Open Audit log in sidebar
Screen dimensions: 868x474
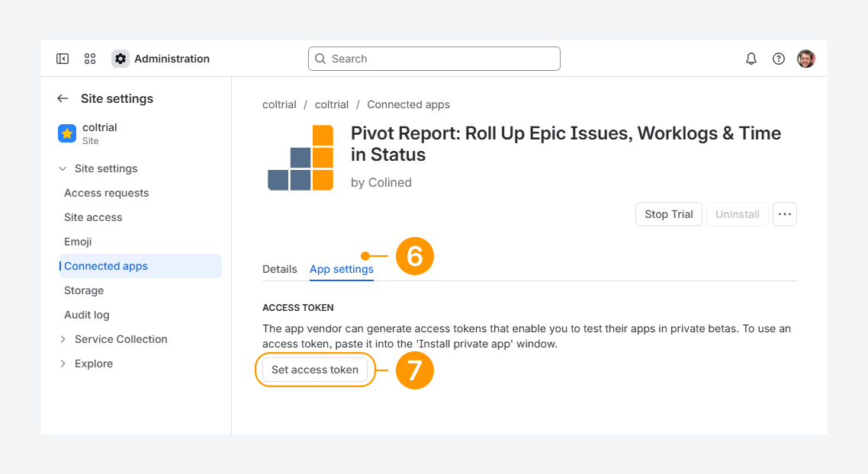[86, 315]
